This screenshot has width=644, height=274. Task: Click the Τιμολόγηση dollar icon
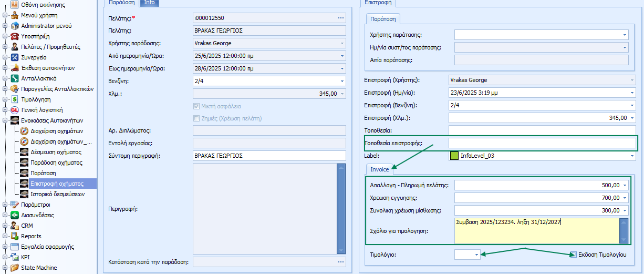coord(15,99)
